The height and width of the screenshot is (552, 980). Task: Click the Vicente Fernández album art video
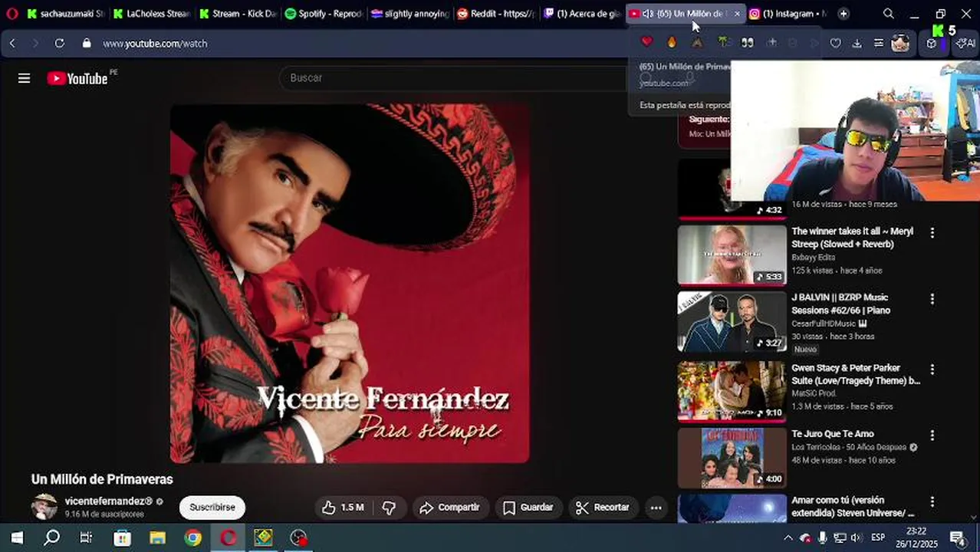click(x=350, y=284)
